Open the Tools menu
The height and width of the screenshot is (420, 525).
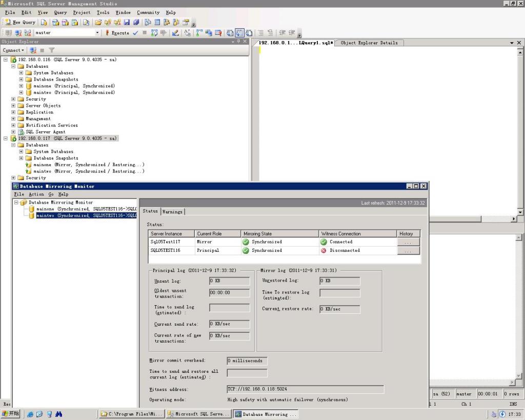coord(103,12)
